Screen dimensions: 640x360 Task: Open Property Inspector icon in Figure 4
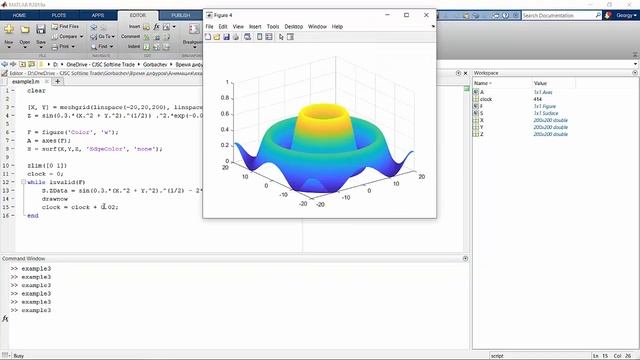290,37
